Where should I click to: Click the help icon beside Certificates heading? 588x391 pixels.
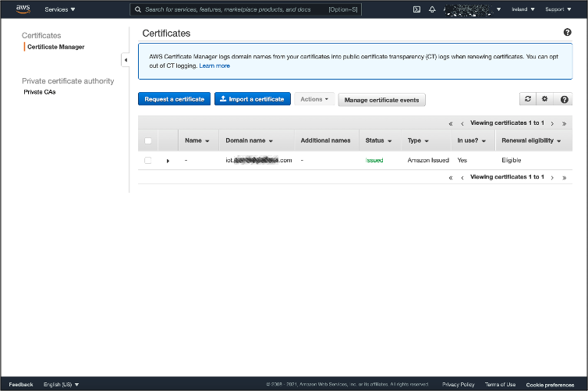[x=567, y=32]
